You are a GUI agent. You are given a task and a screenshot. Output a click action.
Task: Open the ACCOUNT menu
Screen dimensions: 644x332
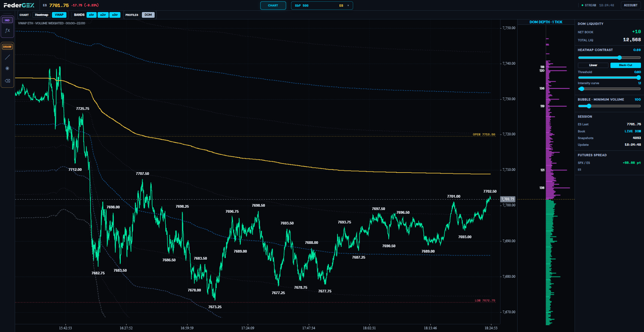[631, 5]
